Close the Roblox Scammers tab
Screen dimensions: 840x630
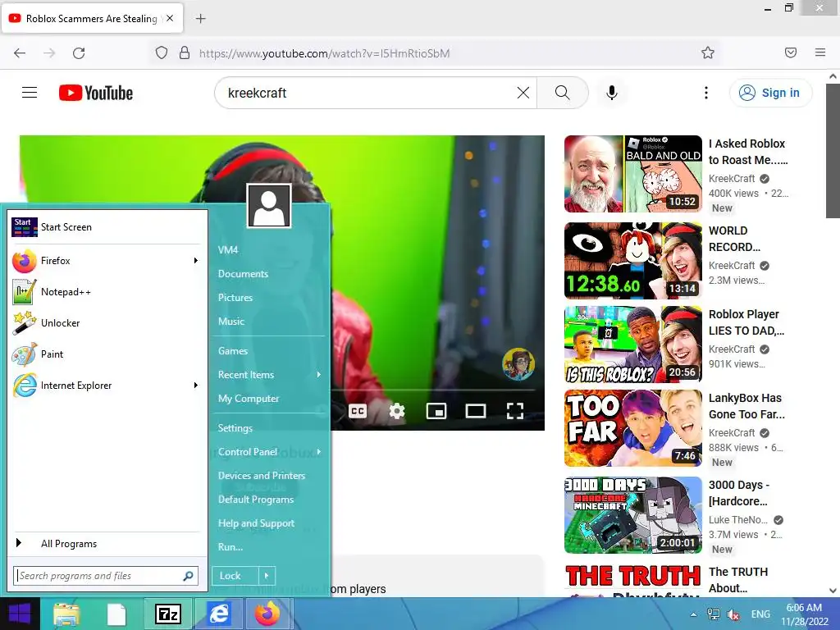[170, 18]
